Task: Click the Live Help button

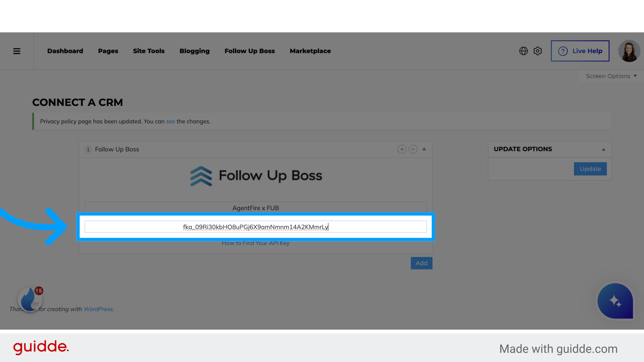Action: 580,51
